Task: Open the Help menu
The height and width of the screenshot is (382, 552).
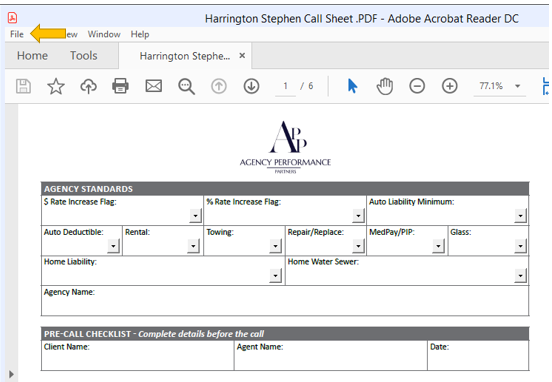Action: click(140, 34)
